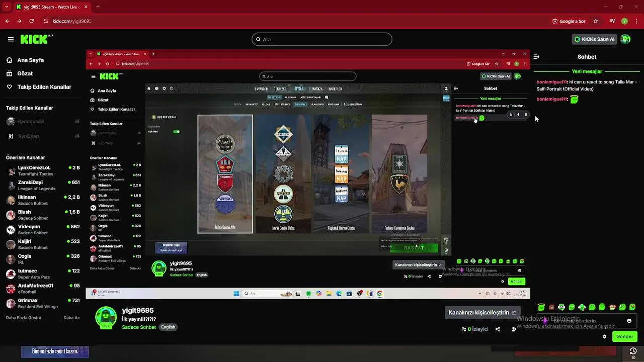The width and height of the screenshot is (644, 362).
Task: Click the large KICK logo at top left
Action: 37,39
